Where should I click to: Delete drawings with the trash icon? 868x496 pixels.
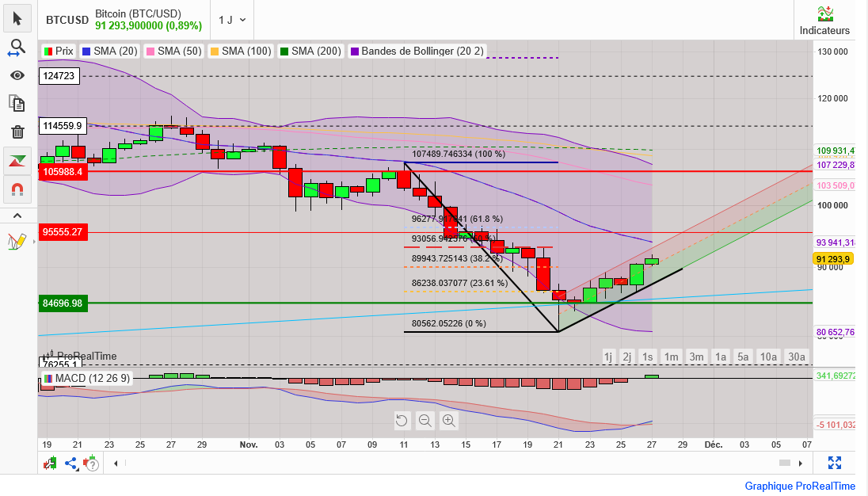pos(17,132)
